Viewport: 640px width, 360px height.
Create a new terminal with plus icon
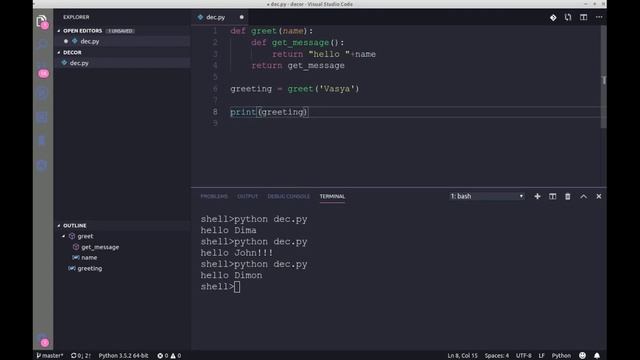click(x=537, y=196)
